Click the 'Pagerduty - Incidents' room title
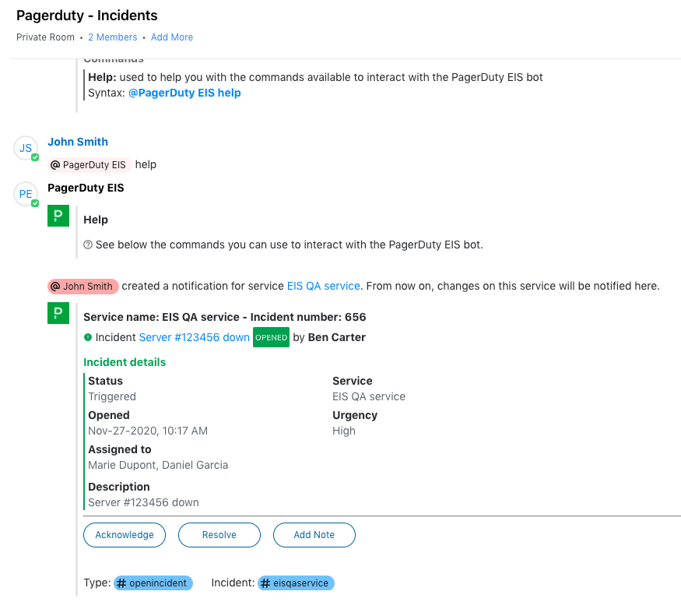 (x=87, y=16)
